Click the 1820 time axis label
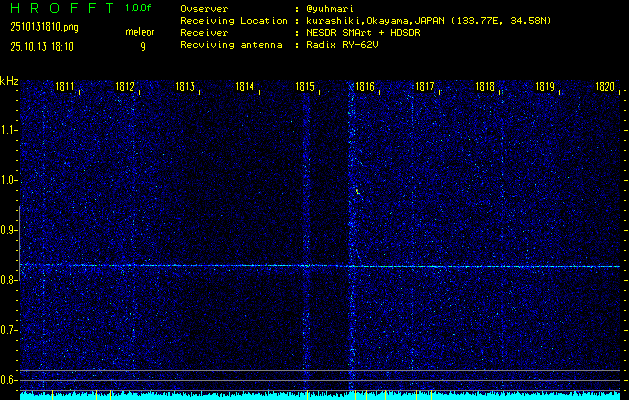This screenshot has height=400, width=629. [605, 86]
